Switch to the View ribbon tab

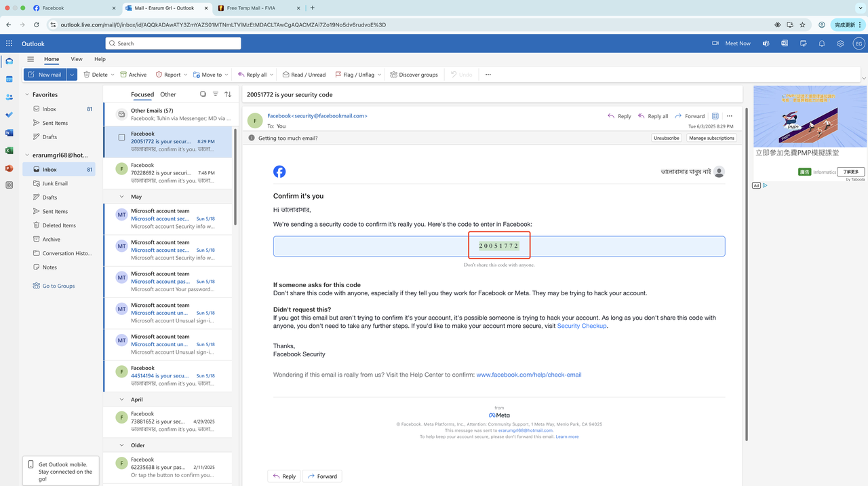tap(77, 59)
